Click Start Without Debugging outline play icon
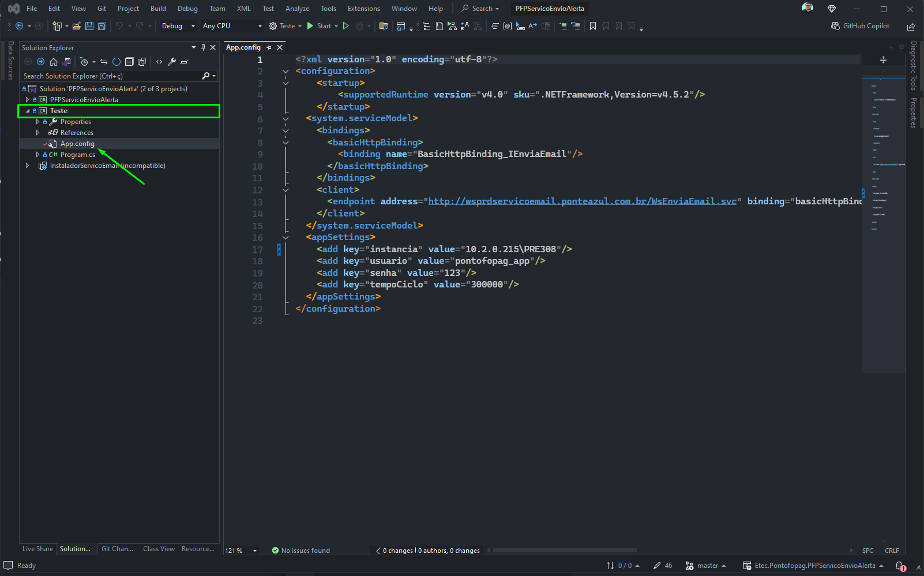This screenshot has height=576, width=924. tap(346, 26)
